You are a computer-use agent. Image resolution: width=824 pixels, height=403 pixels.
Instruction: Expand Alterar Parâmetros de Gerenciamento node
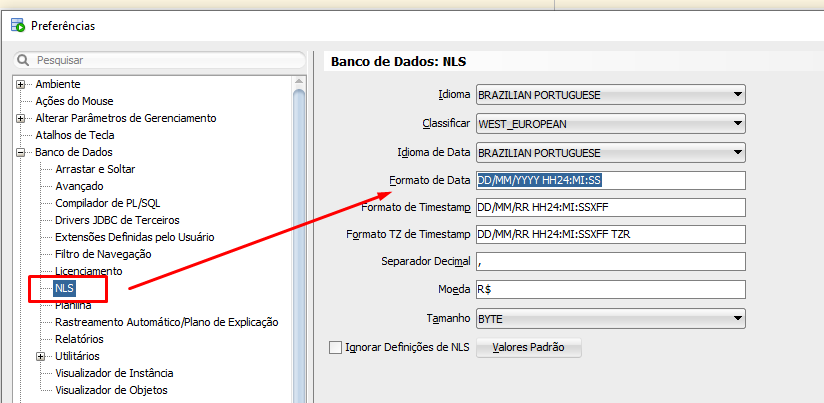click(x=20, y=118)
